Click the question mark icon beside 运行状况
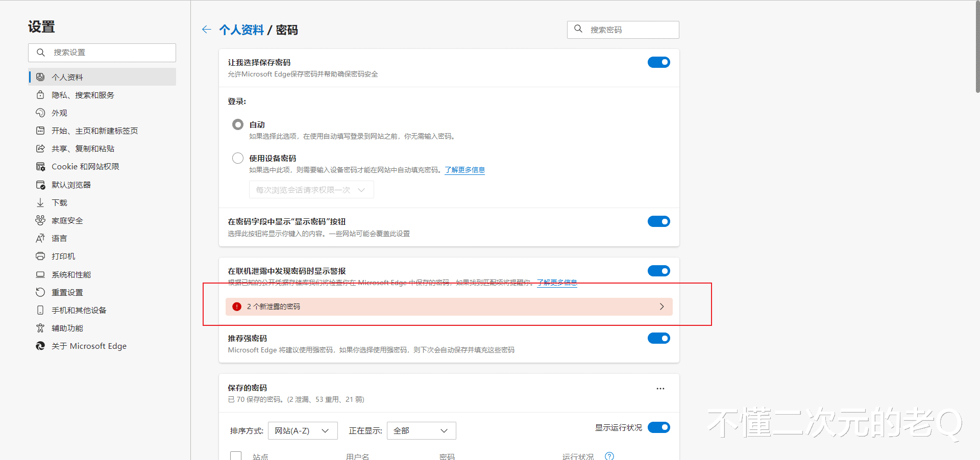The image size is (980, 460). point(609,456)
